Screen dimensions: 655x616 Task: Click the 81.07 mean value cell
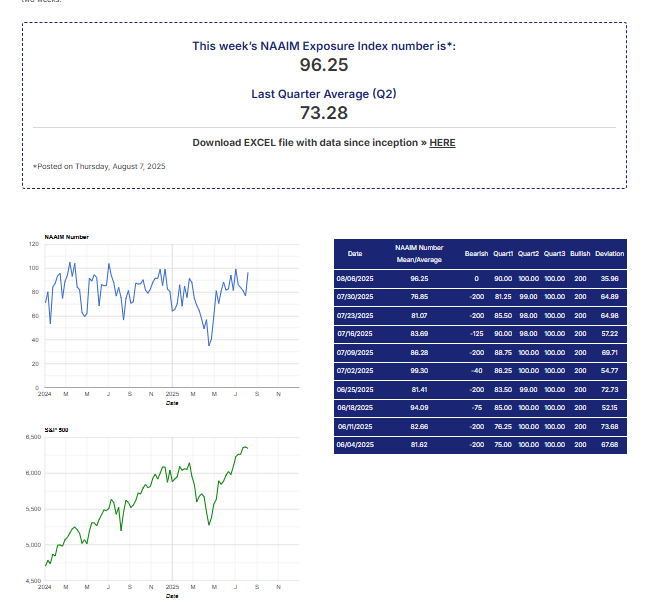click(x=419, y=316)
